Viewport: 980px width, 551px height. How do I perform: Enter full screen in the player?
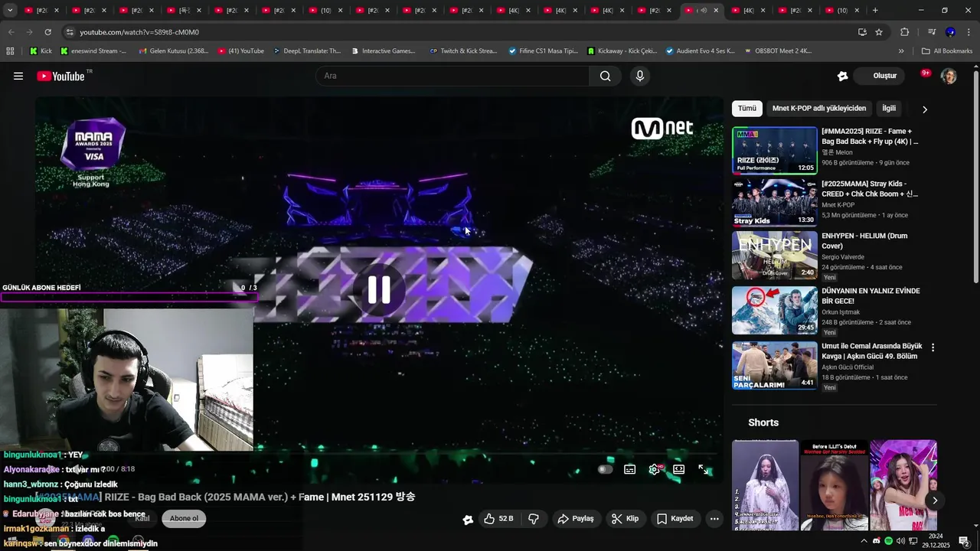[704, 469]
